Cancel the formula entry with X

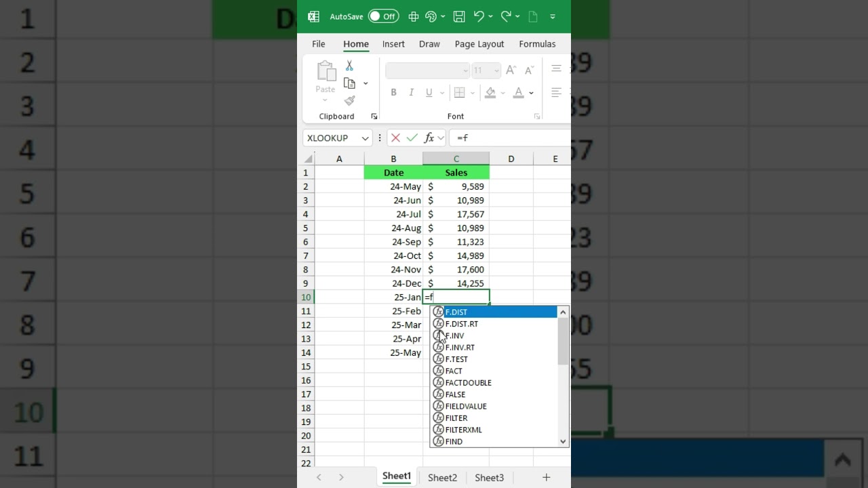(x=396, y=138)
